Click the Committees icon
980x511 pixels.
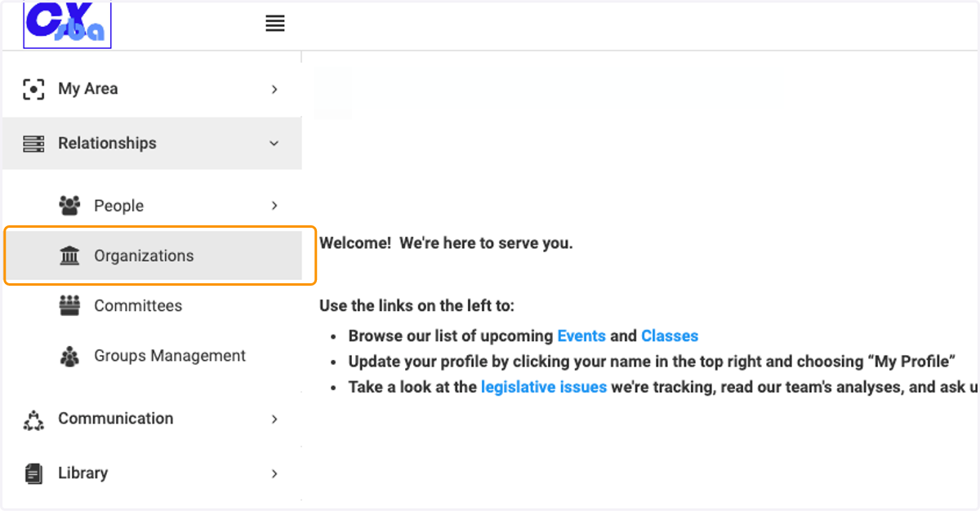point(70,305)
